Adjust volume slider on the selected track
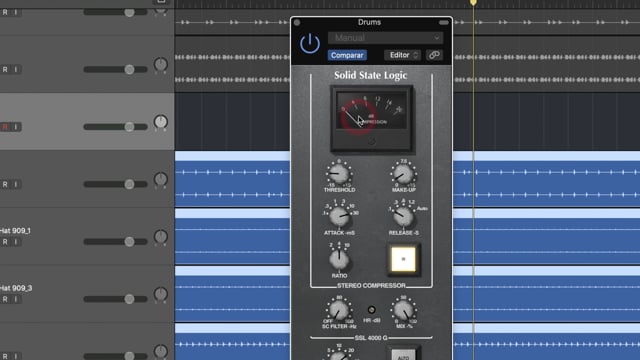640x360 pixels. (116, 127)
